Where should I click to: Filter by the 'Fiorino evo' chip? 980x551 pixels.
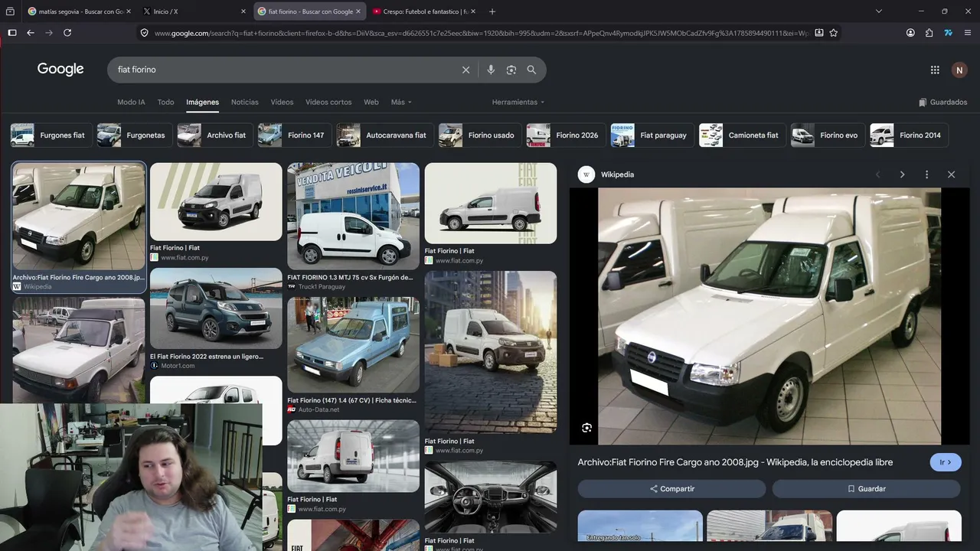coord(828,135)
